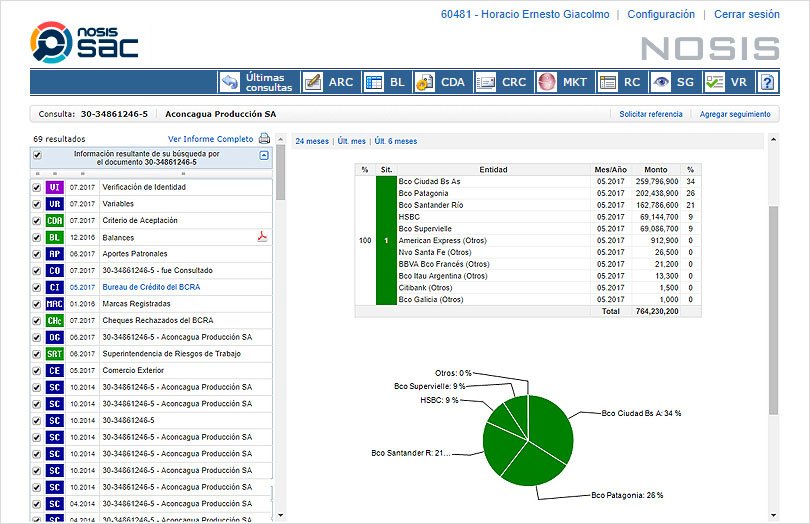Click the report pane scroll-down arrow
810x524 pixels.
[773, 515]
